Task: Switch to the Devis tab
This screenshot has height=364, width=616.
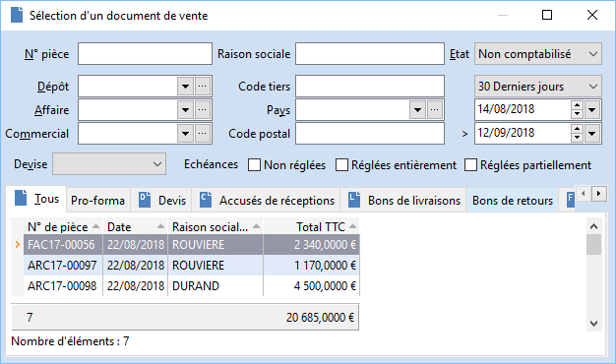Action: coord(162,201)
